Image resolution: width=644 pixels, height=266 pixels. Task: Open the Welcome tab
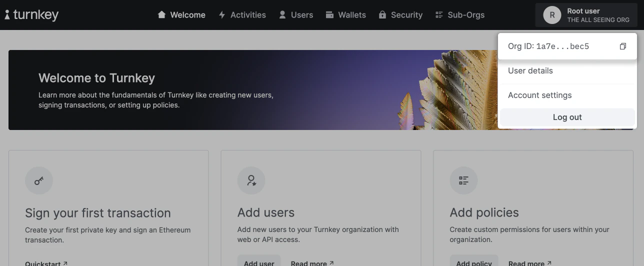[181, 15]
